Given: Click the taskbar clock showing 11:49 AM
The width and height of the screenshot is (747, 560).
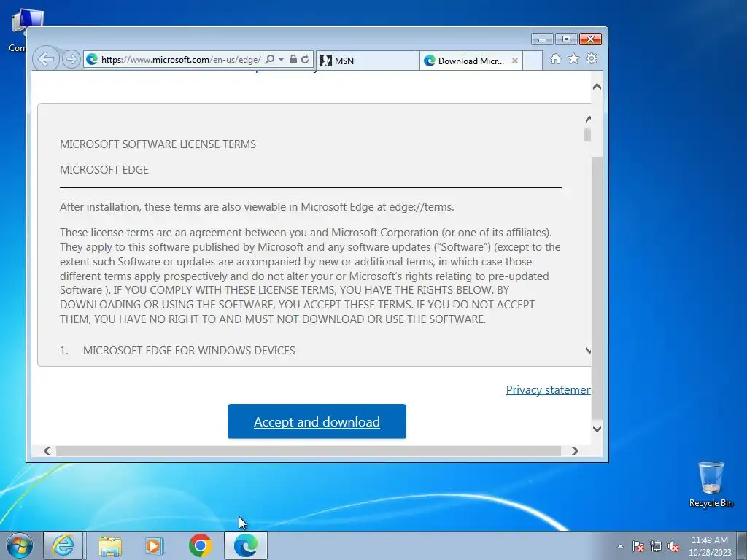Looking at the screenshot, I should (709, 546).
